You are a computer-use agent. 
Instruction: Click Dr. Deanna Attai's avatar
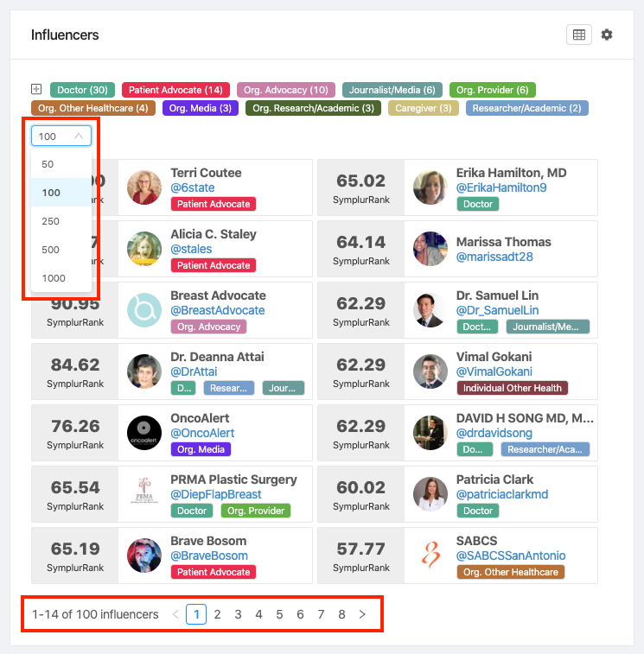coord(144,371)
